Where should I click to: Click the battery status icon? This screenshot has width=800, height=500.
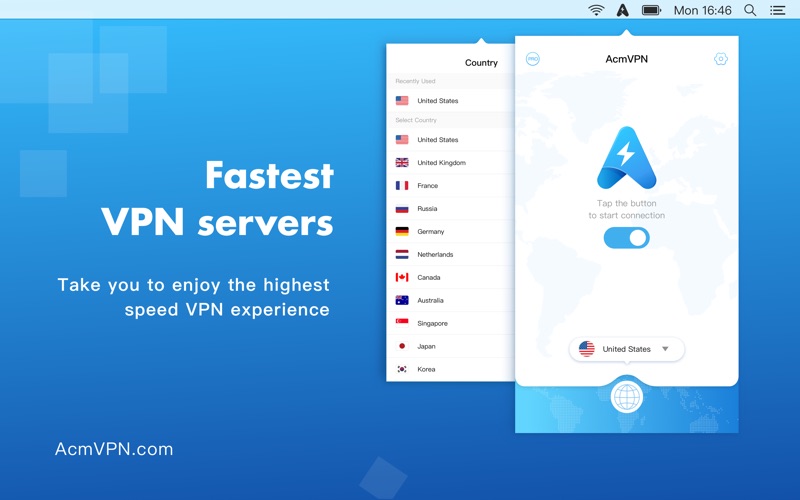652,10
